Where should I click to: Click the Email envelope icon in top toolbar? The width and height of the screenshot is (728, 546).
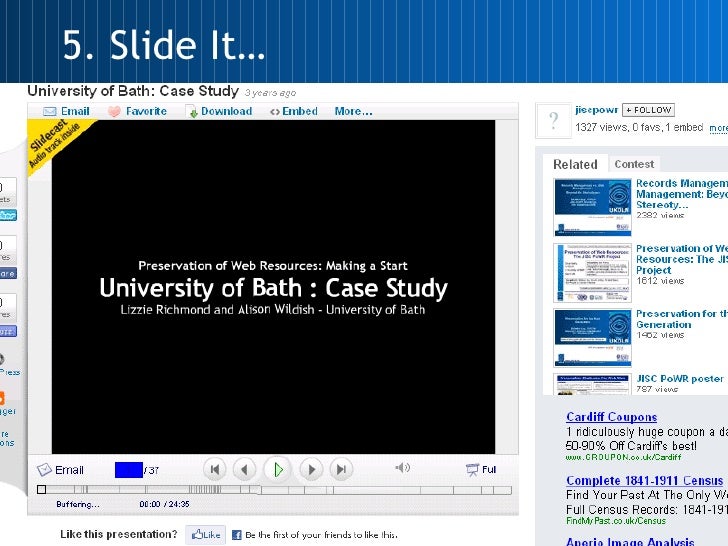pos(49,111)
